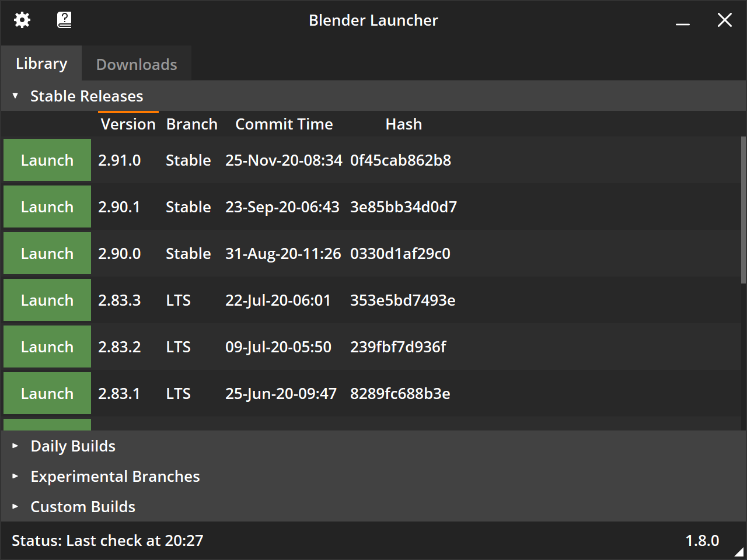The height and width of the screenshot is (560, 747).
Task: Expand the Custom Builds section
Action: [x=373, y=506]
